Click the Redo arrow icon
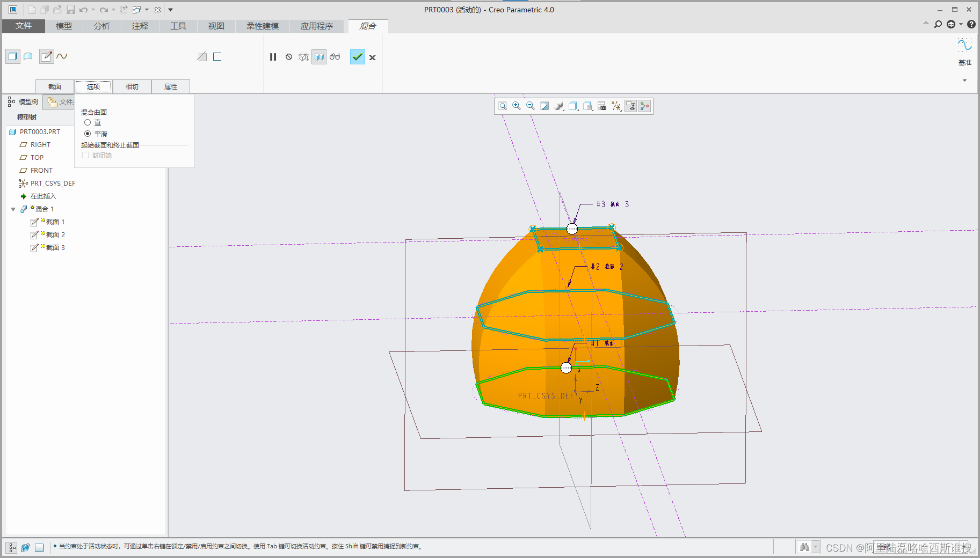 (x=104, y=10)
